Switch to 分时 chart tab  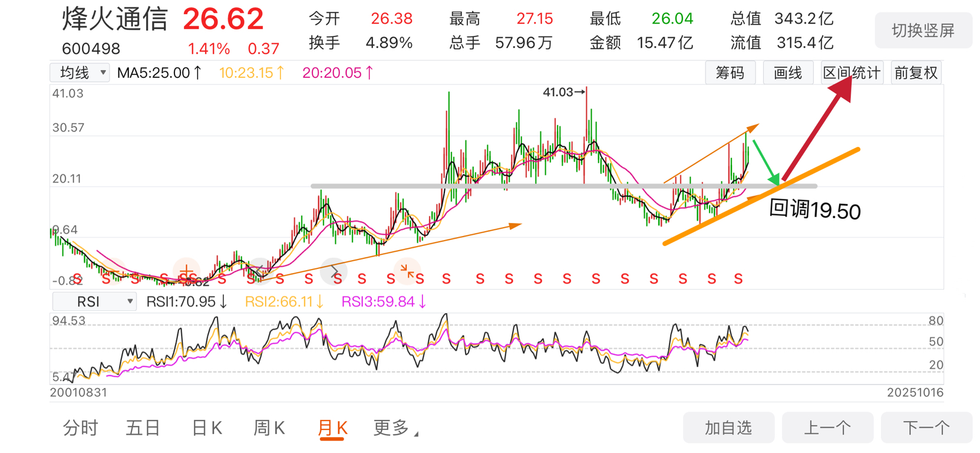click(x=80, y=428)
